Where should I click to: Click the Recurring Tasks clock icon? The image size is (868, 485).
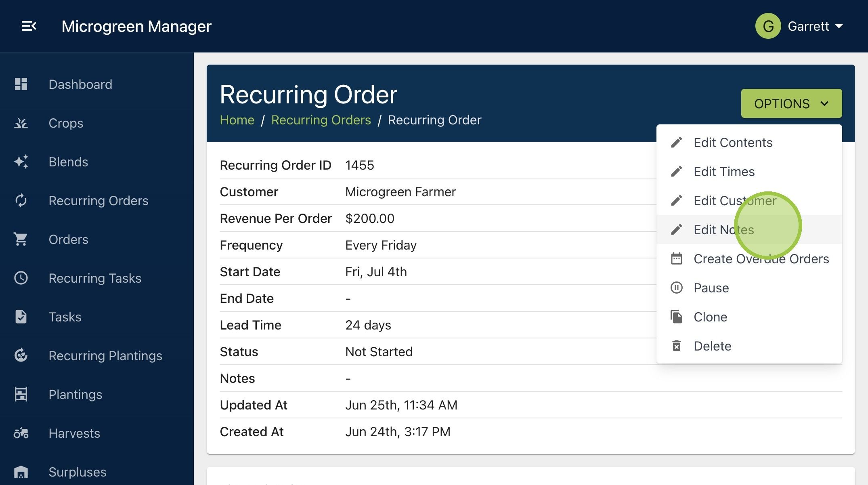coord(21,278)
